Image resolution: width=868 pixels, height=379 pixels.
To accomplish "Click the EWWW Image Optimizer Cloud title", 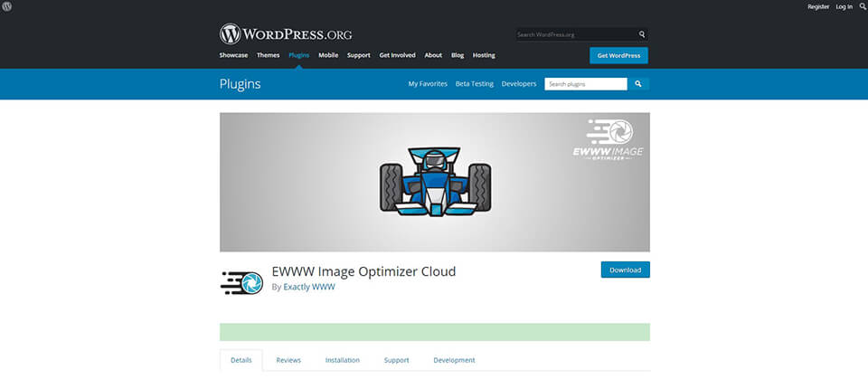I will click(363, 271).
